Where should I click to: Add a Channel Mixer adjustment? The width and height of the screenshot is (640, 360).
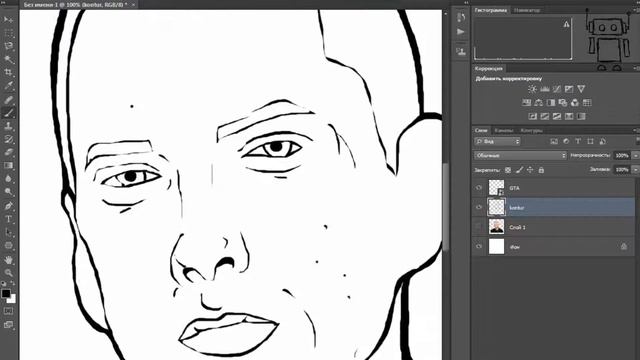(575, 102)
